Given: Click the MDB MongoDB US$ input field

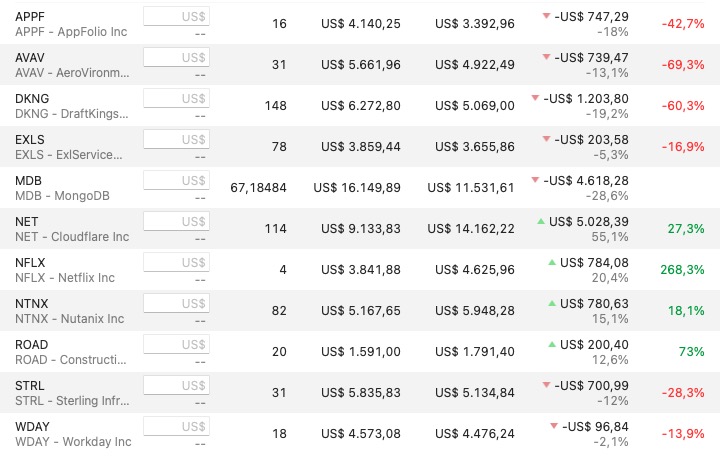Looking at the screenshot, I should [176, 180].
